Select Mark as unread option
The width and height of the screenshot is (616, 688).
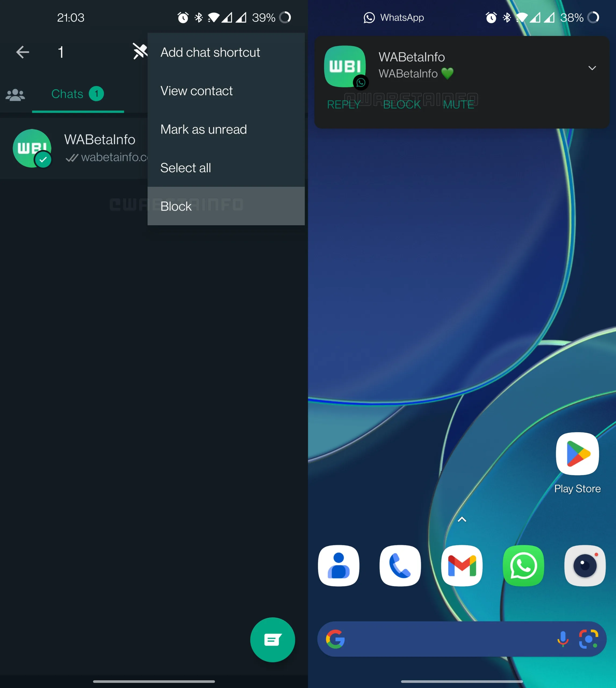[x=203, y=129]
